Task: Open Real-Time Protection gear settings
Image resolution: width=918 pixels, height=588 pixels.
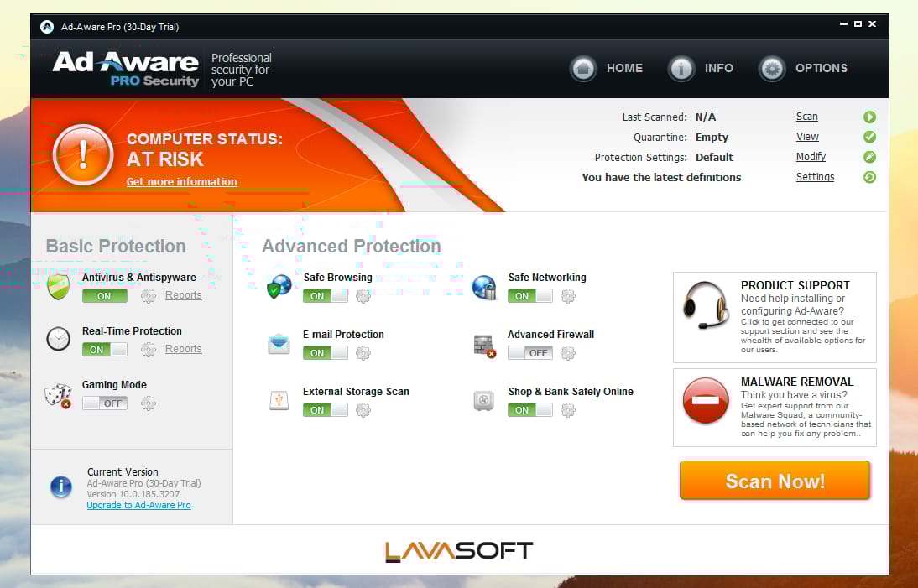Action: (149, 350)
